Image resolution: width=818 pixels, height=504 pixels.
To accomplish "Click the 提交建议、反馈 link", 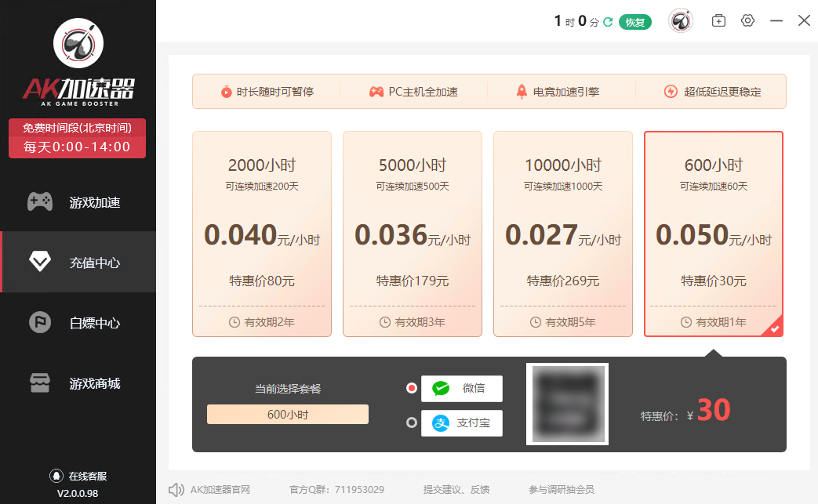I will coord(458,488).
